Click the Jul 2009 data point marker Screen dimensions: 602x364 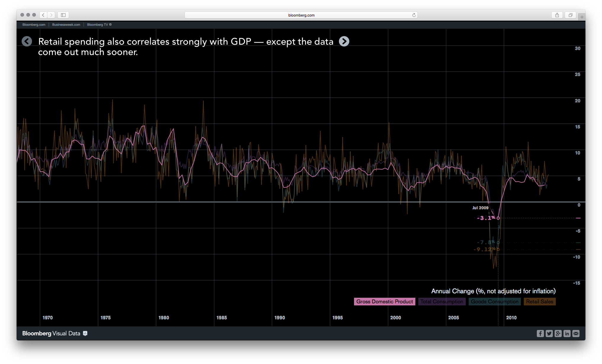[498, 218]
